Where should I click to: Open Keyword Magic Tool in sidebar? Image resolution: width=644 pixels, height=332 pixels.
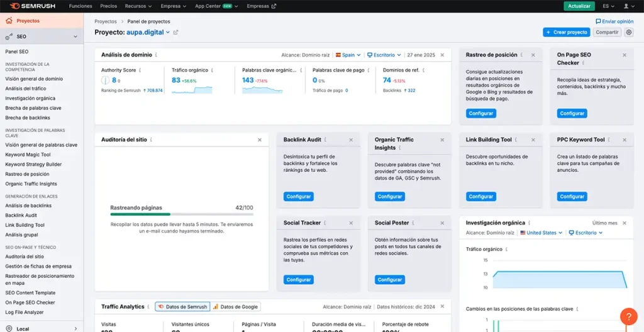(28, 155)
